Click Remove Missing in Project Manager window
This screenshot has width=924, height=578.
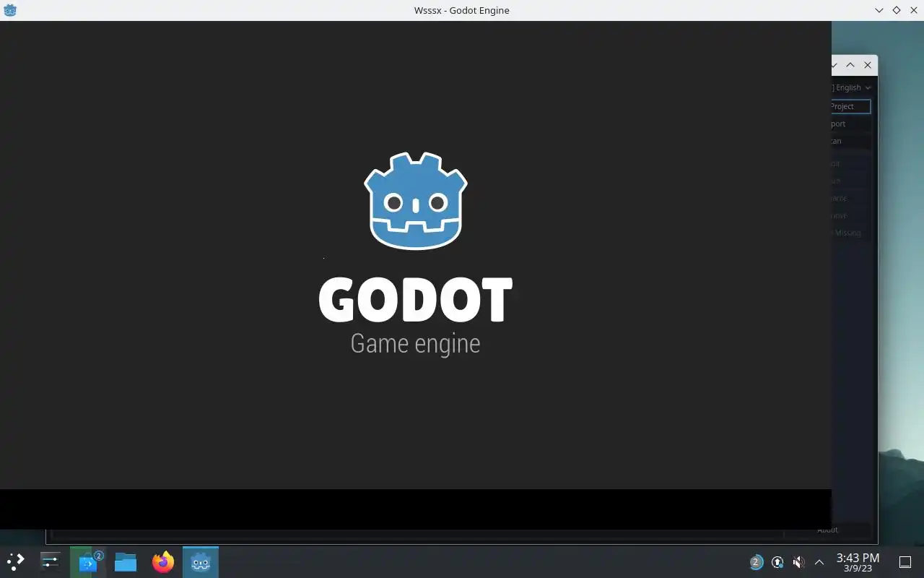tap(851, 233)
